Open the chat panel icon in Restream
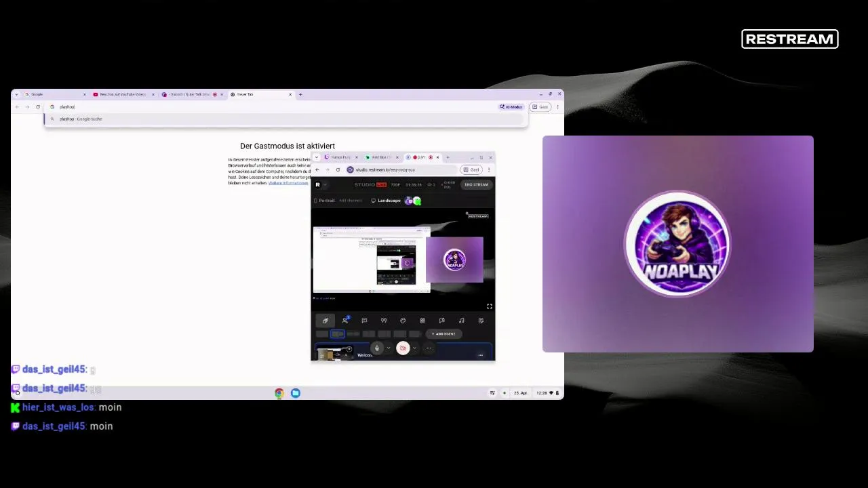868x488 pixels. [364, 321]
